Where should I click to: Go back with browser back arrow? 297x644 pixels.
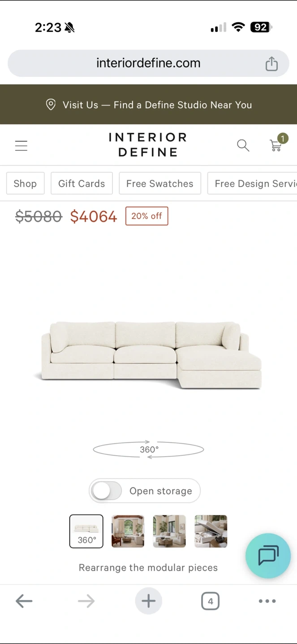point(24,601)
